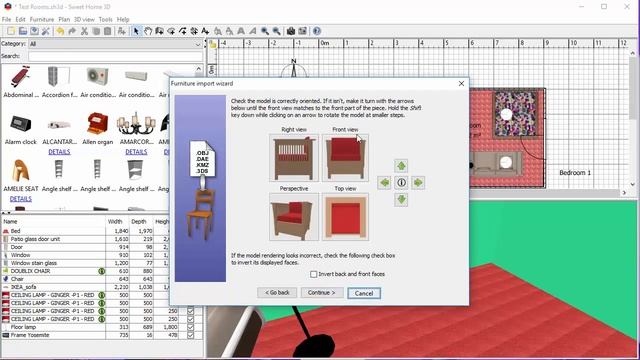Screen dimensions: 640x360
Task: Toggle visibility checkbox for Floor lamp row
Action: (191, 327)
